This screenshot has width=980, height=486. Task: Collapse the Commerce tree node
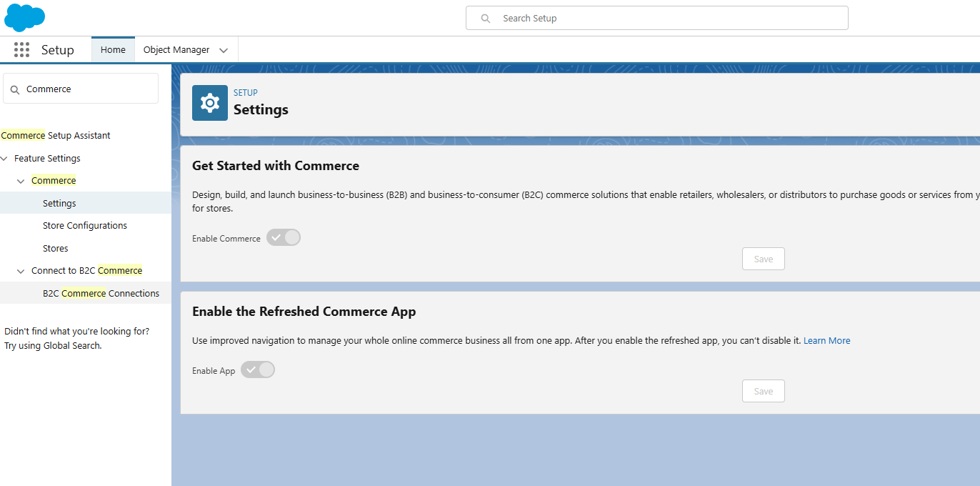click(x=21, y=181)
